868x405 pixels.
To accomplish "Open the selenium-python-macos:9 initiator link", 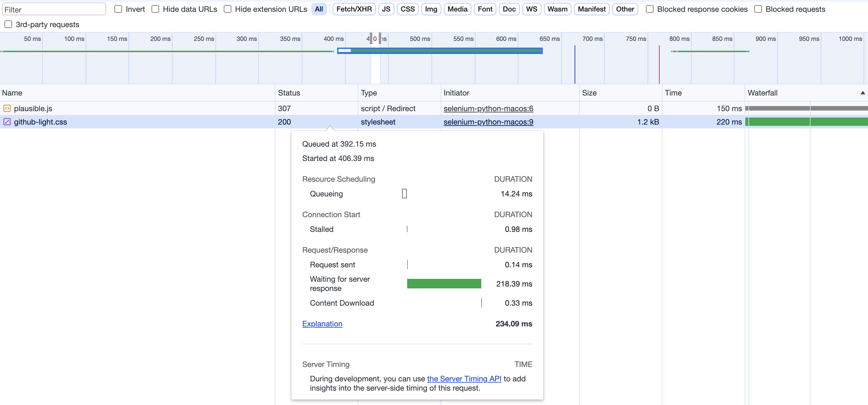I will click(x=488, y=122).
